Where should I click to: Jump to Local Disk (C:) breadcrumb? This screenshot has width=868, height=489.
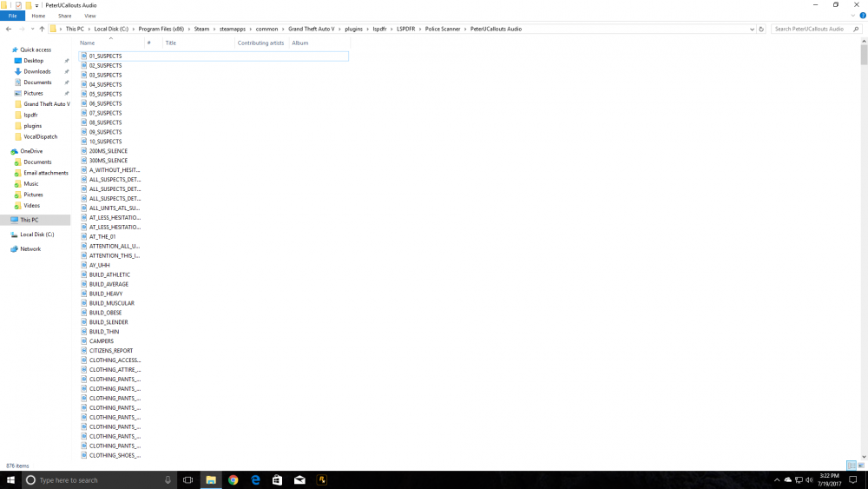[x=111, y=29]
